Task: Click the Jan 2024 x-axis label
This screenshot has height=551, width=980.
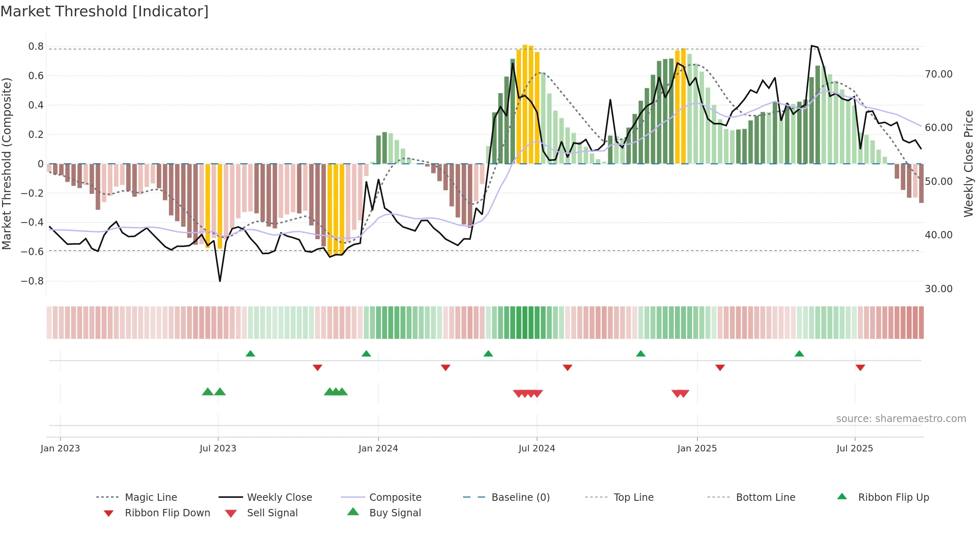Action: click(x=378, y=448)
